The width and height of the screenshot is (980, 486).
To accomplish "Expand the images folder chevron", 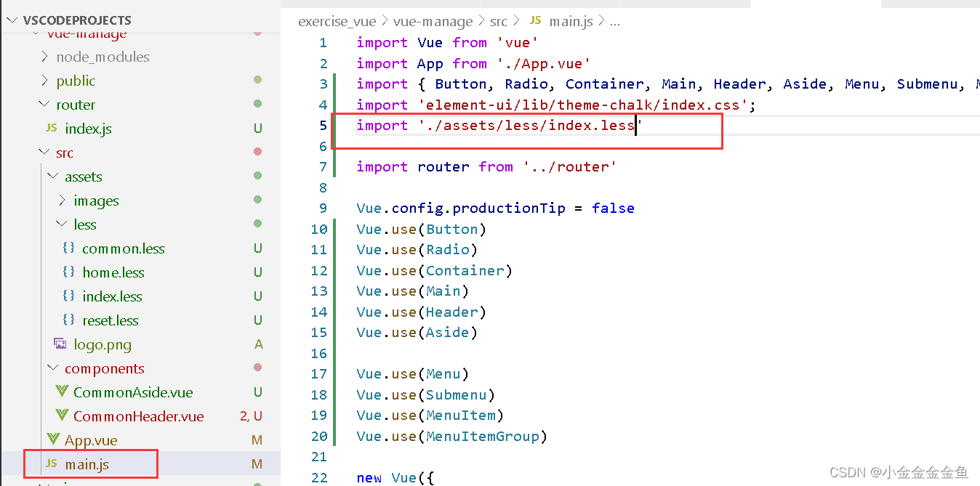I will (63, 201).
